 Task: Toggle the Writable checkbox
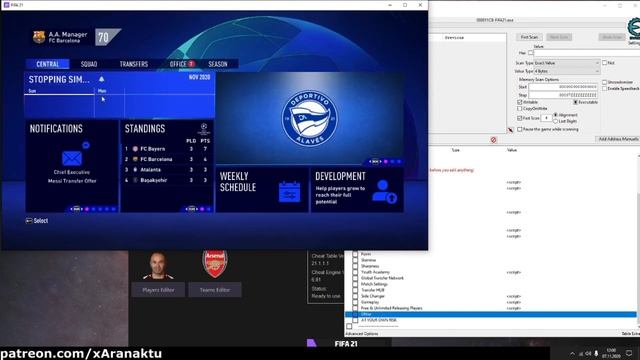point(520,102)
